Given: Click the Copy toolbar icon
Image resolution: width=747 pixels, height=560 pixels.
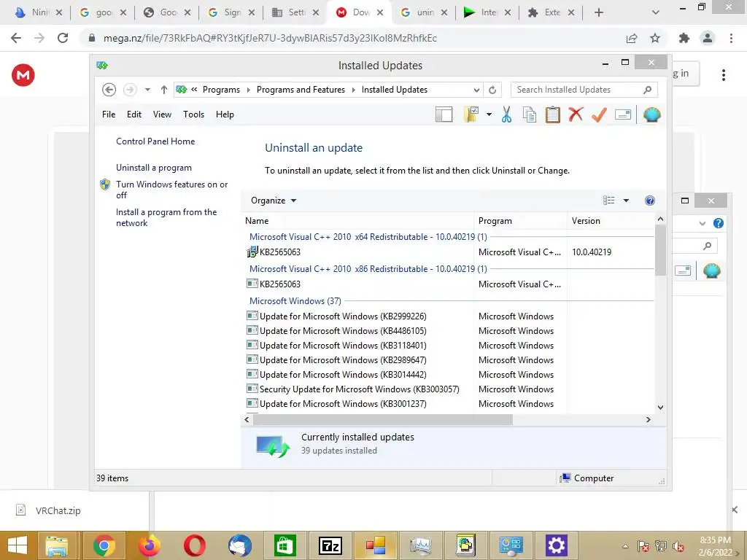Looking at the screenshot, I should click(530, 114).
